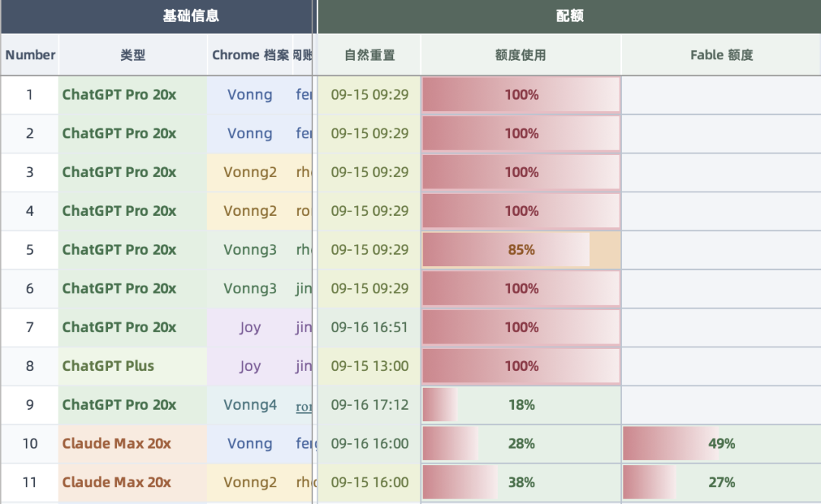Select the 09-16 16:51 reset time cell
The width and height of the screenshot is (821, 504).
[369, 327]
